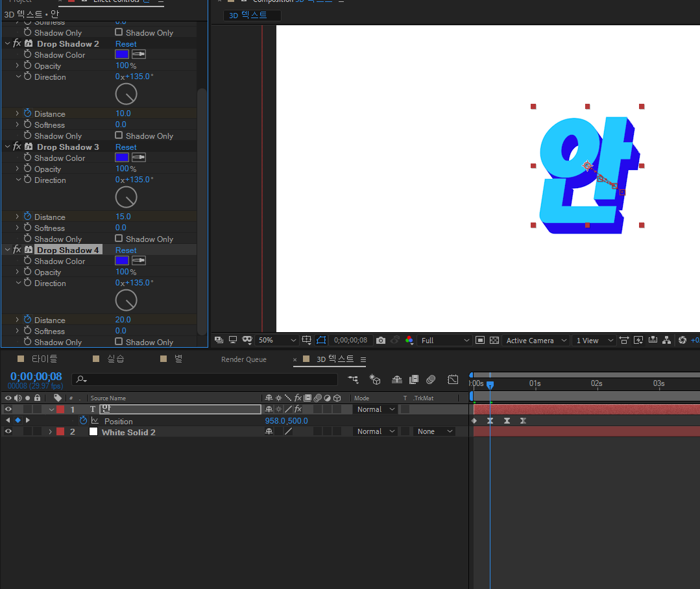Click the Reset Exposure icon
Viewport: 700px width, 589px height.
(682, 341)
